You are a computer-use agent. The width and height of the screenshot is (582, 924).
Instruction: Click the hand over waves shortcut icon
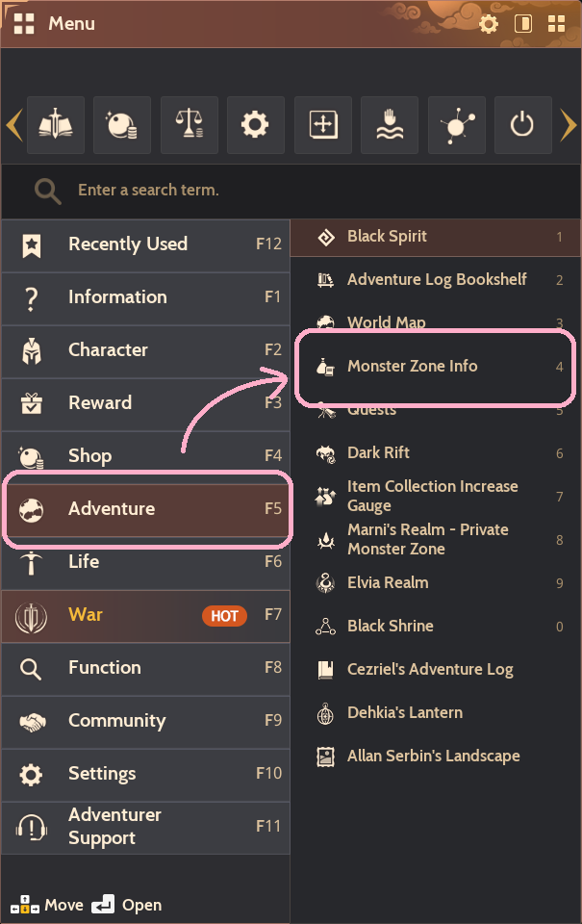[389, 124]
